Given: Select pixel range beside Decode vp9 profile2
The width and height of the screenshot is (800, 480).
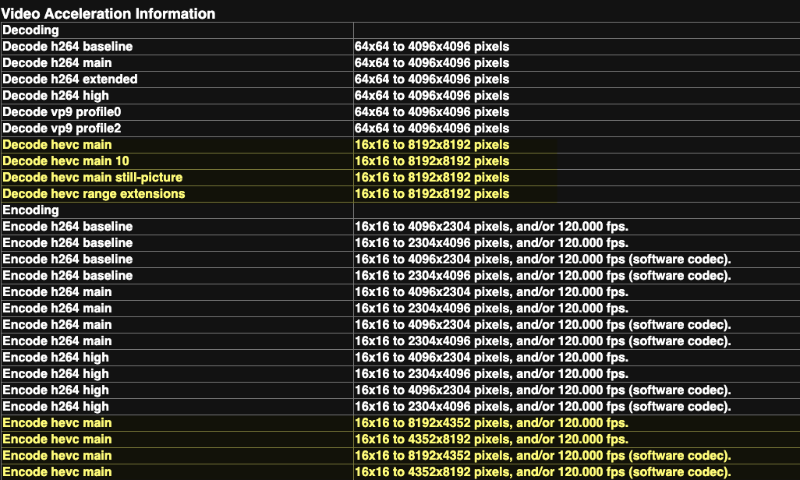Looking at the screenshot, I should [x=431, y=128].
